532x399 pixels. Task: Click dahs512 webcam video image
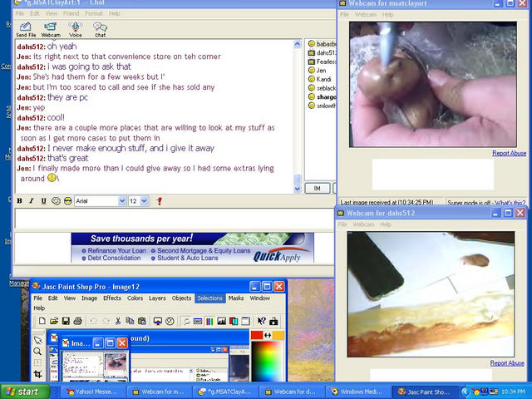[431, 294]
